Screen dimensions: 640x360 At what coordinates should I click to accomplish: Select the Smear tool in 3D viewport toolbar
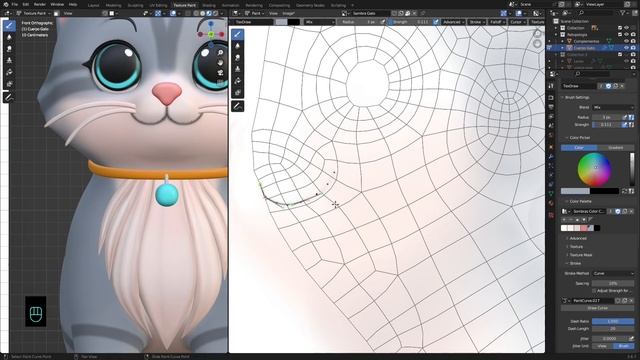(9, 49)
